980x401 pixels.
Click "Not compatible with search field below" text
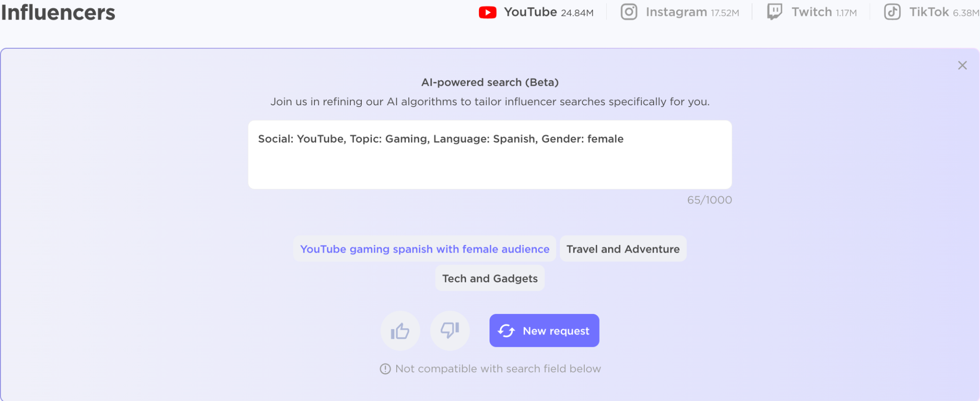(x=498, y=369)
